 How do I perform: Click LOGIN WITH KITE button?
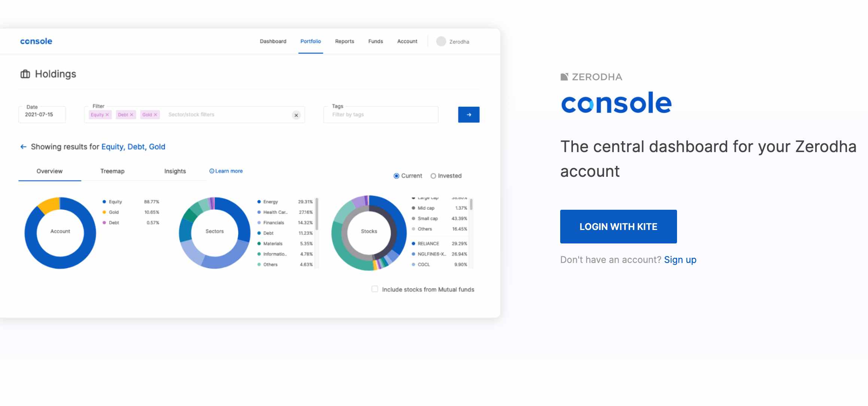click(x=618, y=226)
